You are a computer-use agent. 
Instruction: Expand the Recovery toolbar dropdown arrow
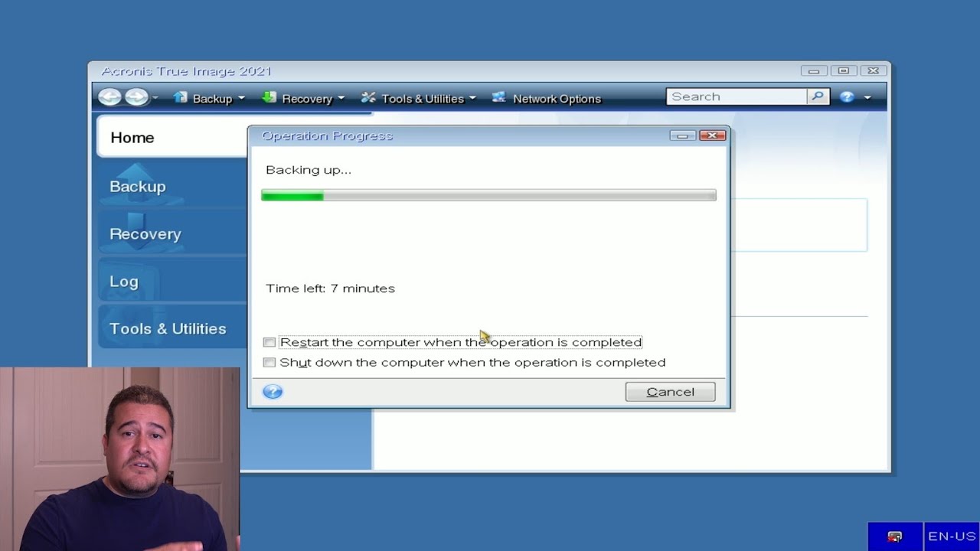click(341, 98)
